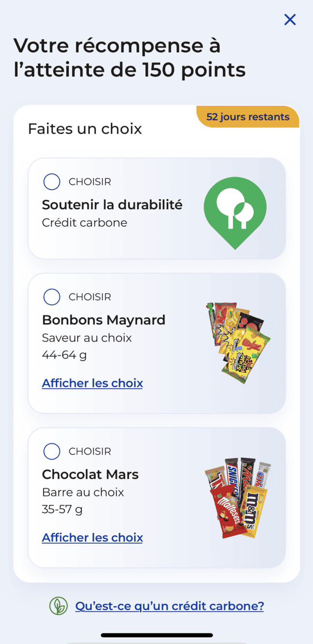Click the blue X close icon
The image size is (313, 644).
coord(290,19)
